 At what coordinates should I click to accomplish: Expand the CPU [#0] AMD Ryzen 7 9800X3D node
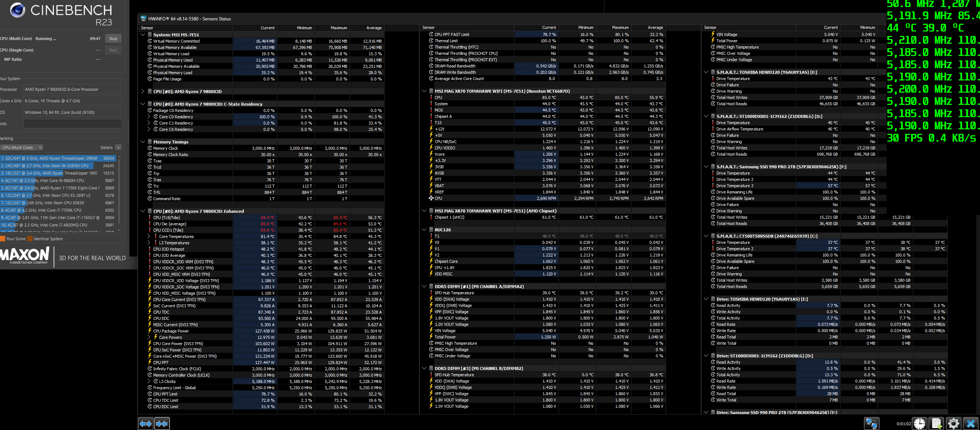pyautogui.click(x=143, y=91)
